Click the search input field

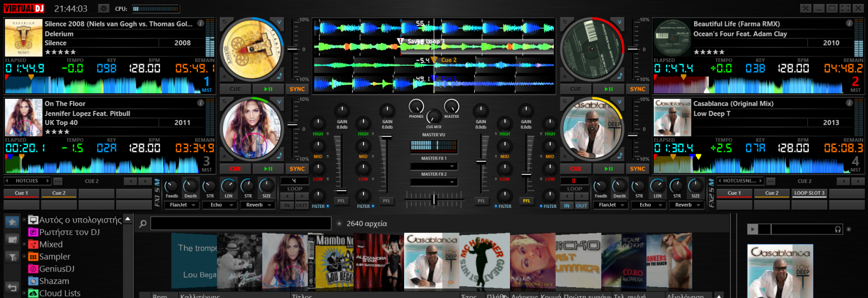click(241, 224)
